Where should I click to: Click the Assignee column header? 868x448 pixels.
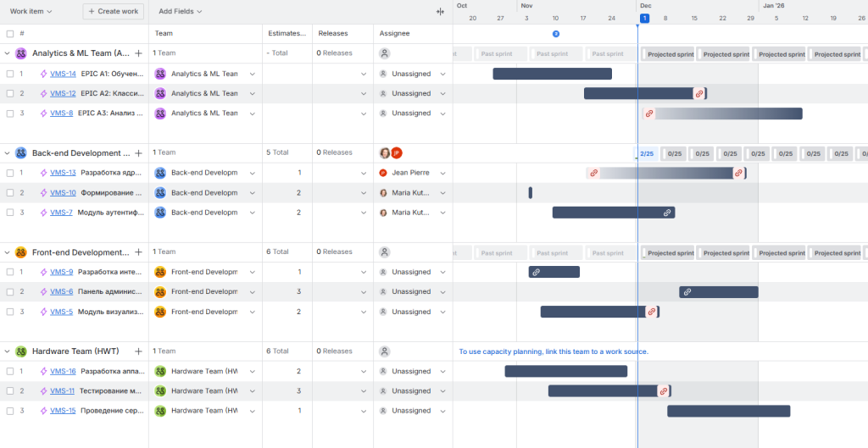[x=394, y=34]
